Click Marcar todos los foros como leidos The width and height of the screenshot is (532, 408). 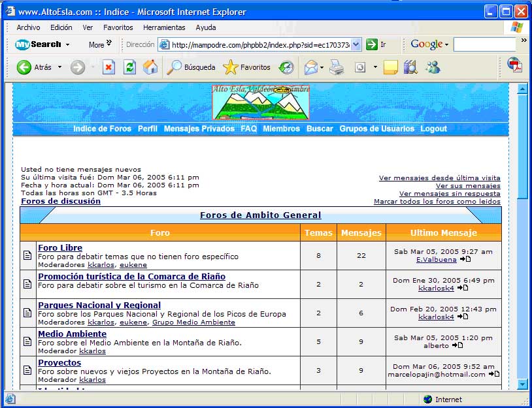click(x=437, y=202)
